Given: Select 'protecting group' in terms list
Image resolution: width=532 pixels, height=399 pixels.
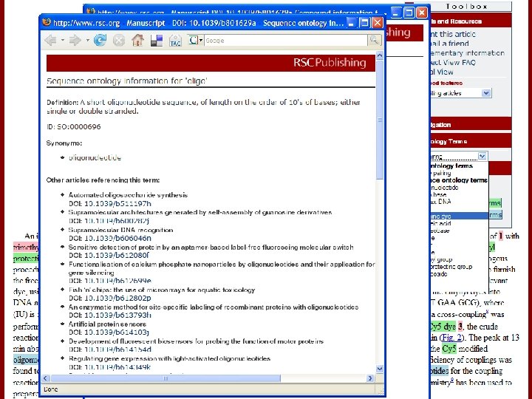Looking at the screenshot, I should (451, 267).
